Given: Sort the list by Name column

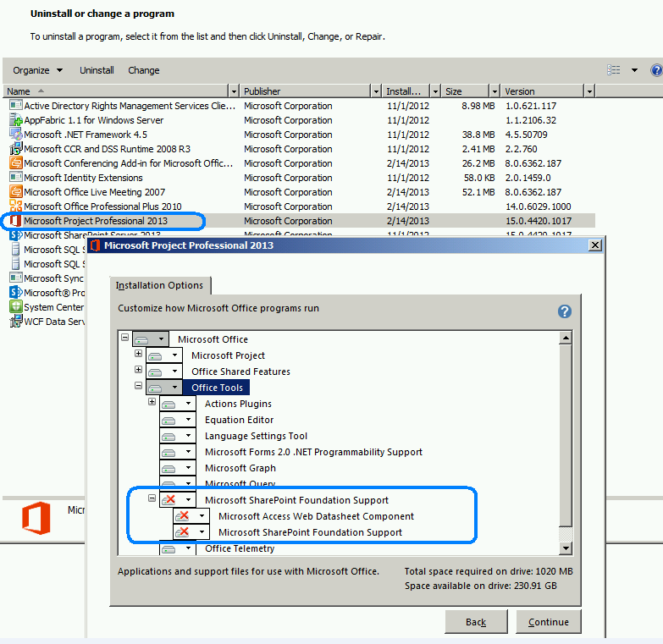Looking at the screenshot, I should tap(116, 91).
